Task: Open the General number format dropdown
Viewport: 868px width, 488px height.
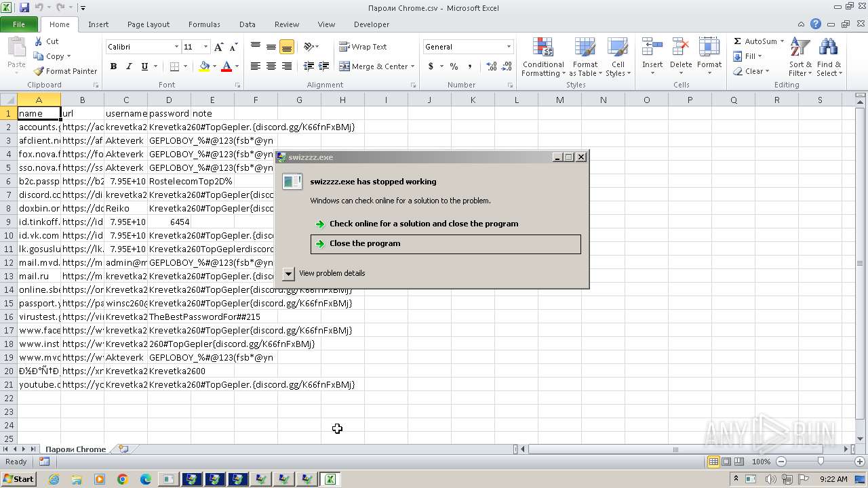Action: [x=509, y=47]
